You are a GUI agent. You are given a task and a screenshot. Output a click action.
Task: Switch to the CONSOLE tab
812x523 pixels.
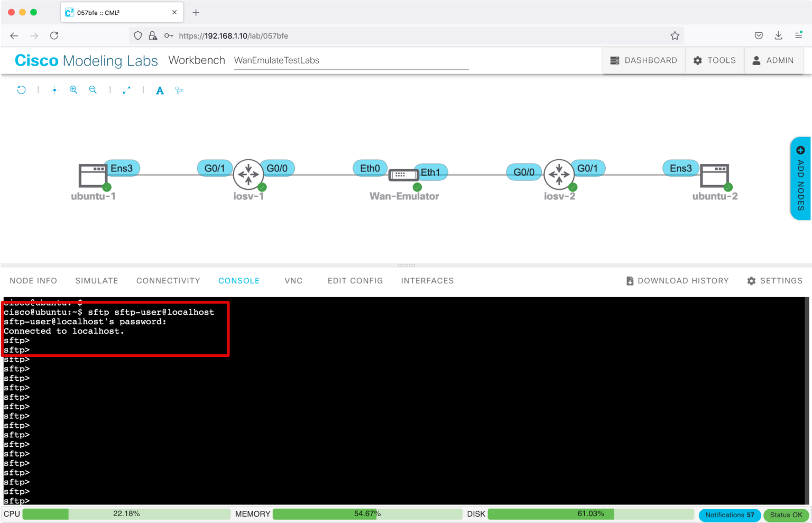pyautogui.click(x=239, y=281)
